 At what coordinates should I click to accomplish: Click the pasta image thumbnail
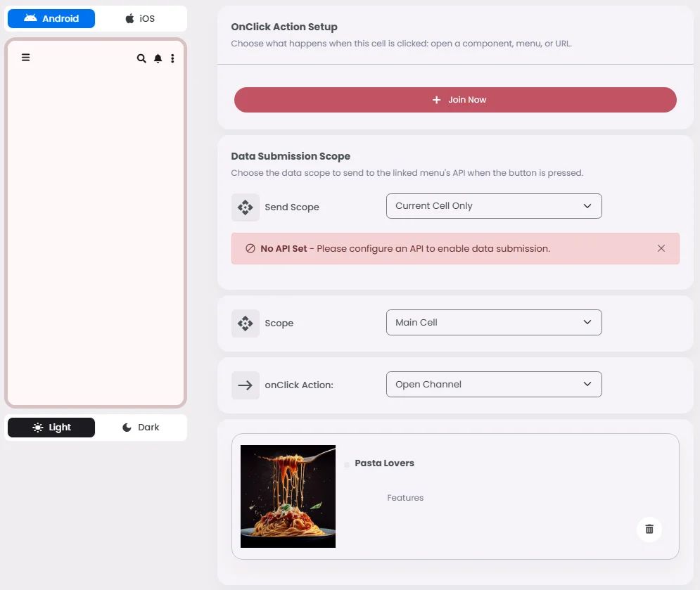click(x=288, y=496)
